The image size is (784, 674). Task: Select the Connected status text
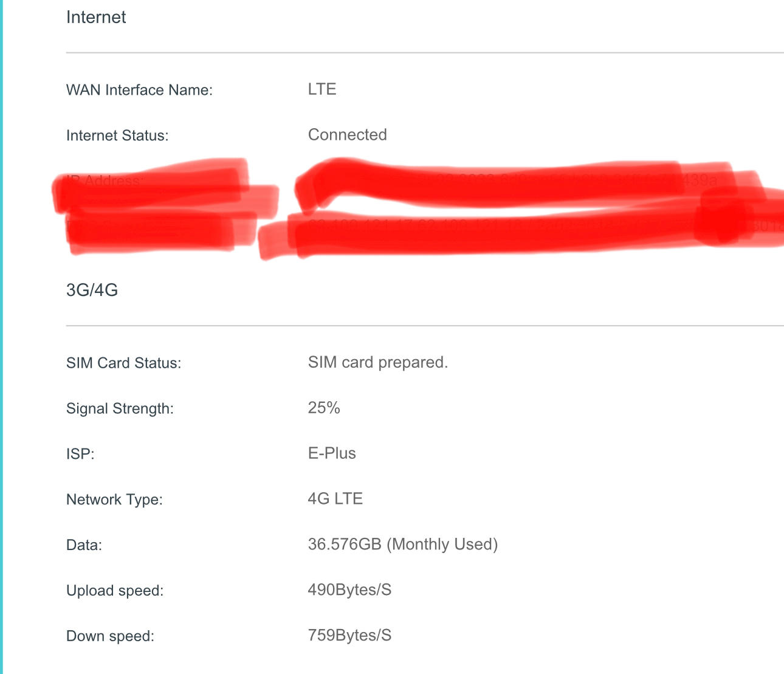pos(348,135)
